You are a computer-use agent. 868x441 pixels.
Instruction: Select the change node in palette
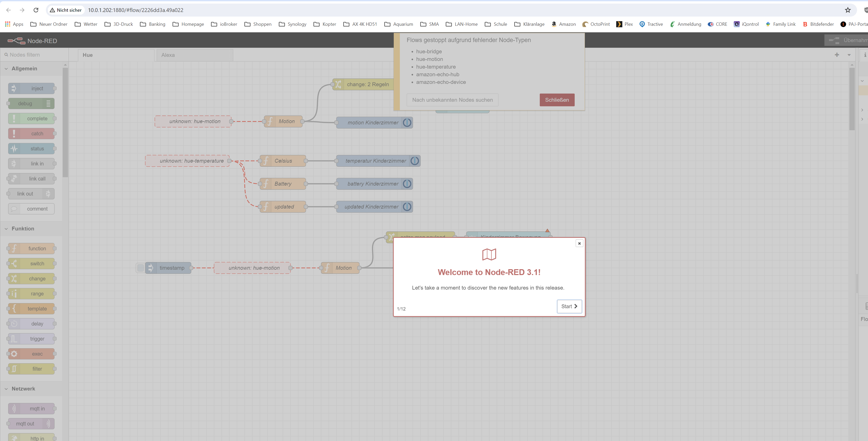(x=31, y=278)
